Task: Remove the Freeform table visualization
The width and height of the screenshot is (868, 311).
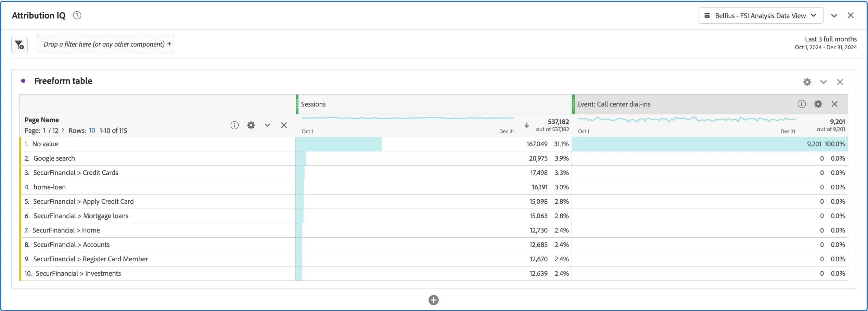Action: point(840,82)
